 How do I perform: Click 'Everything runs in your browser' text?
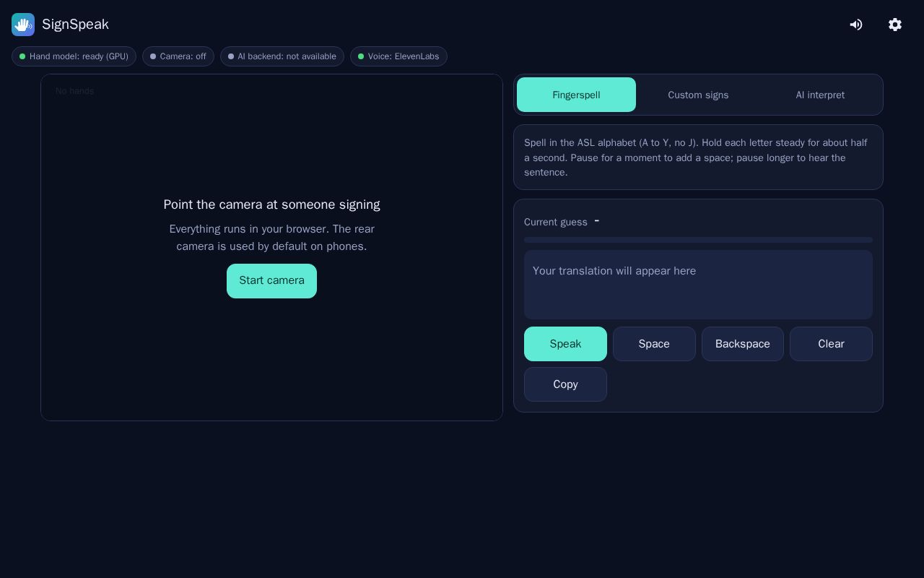coord(271,238)
